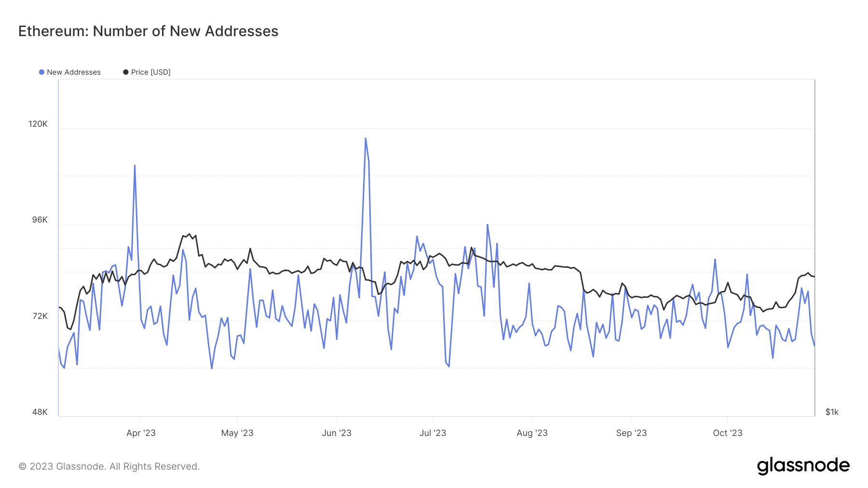Click the black Price legend dot
The image size is (868, 488).
point(126,72)
